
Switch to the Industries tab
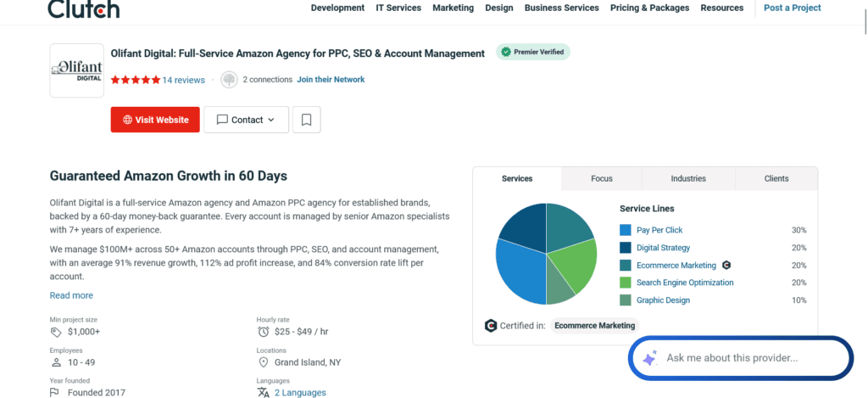point(688,178)
